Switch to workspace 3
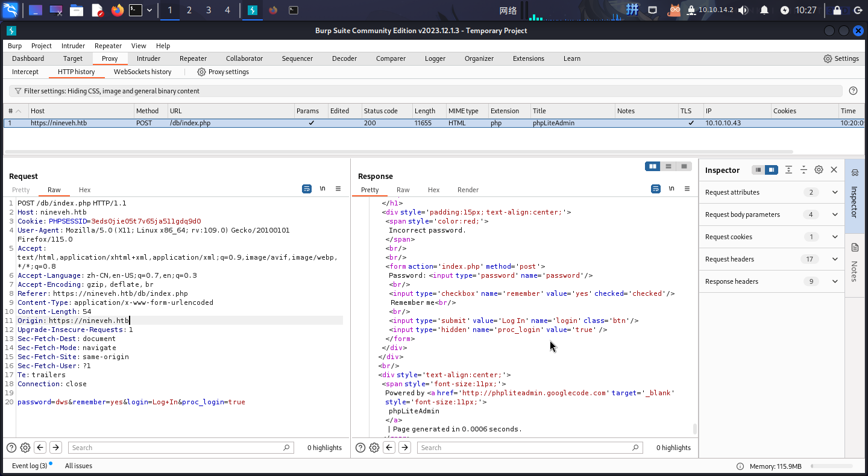The height and width of the screenshot is (476, 868). click(209, 10)
